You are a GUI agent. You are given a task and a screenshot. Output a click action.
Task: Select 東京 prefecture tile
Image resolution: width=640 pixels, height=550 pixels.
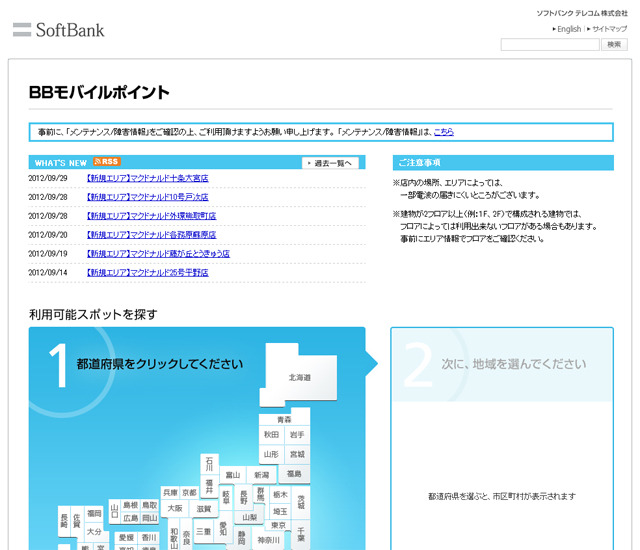tap(278, 526)
